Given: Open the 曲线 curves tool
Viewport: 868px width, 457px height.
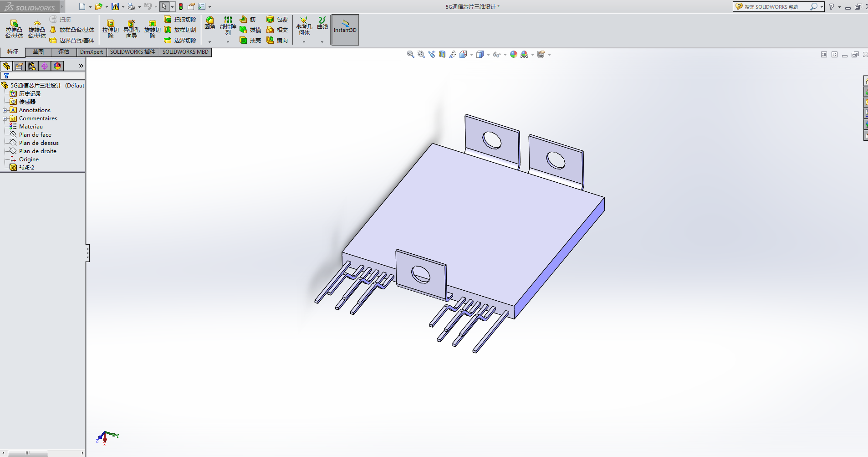Looking at the screenshot, I should [x=322, y=23].
